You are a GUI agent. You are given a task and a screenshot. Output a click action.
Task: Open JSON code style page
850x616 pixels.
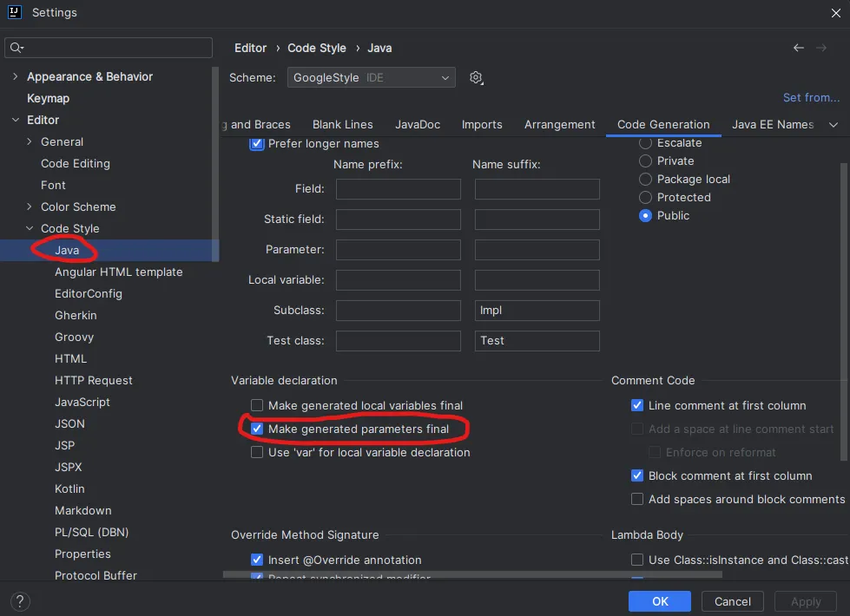tap(70, 423)
